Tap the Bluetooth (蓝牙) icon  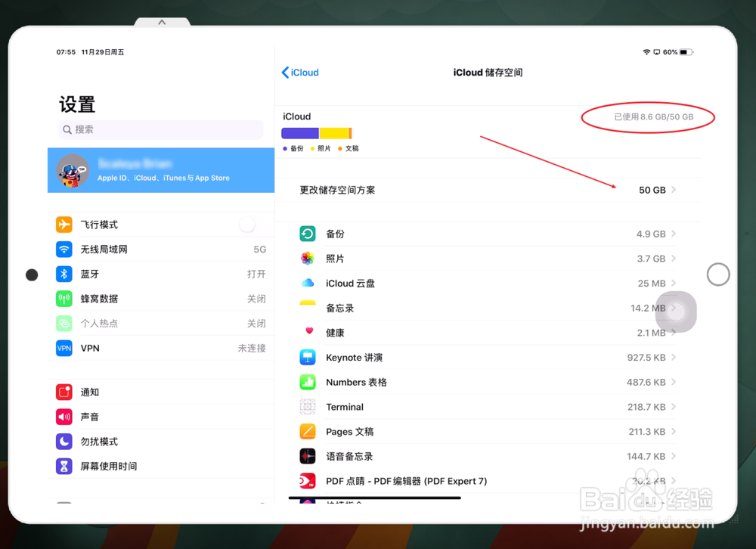click(x=64, y=274)
